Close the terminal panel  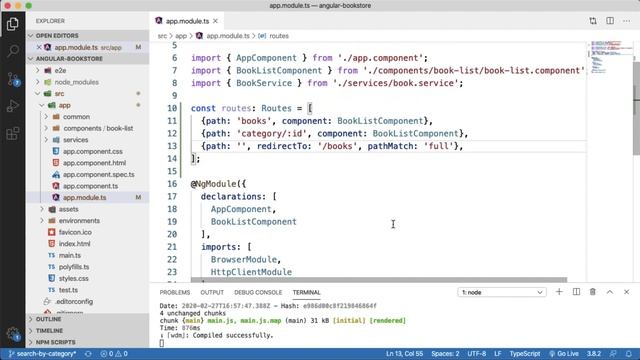click(627, 292)
